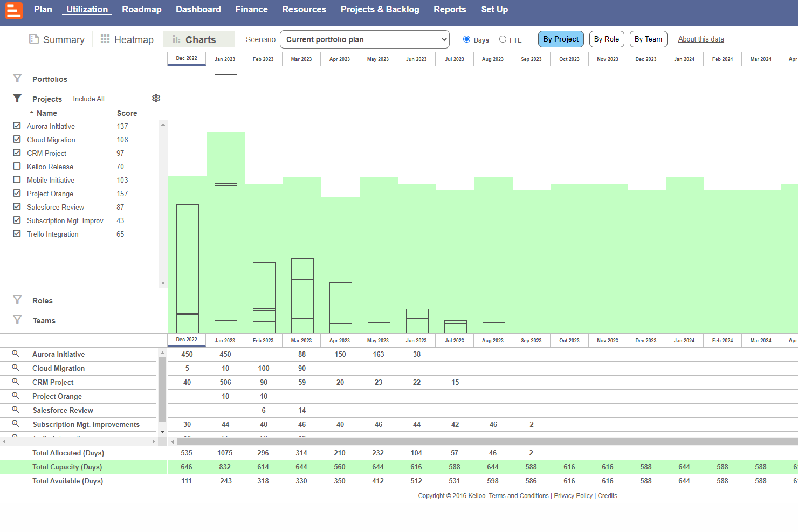
Task: Click the Projects filter funnel icon
Action: click(x=17, y=99)
